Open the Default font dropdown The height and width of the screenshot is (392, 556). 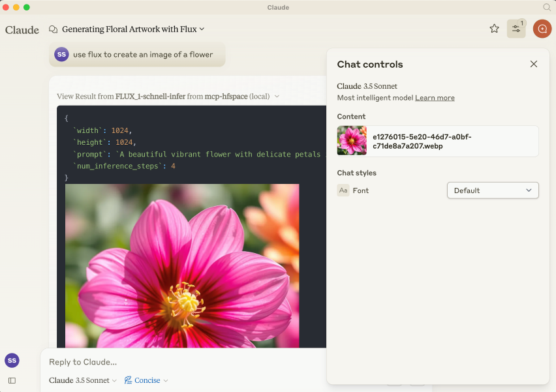(493, 190)
